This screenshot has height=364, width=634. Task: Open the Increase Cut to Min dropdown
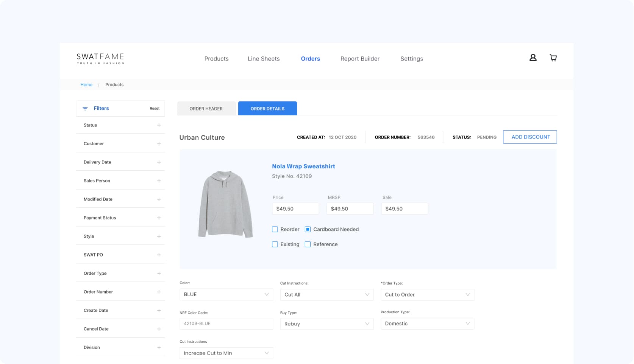coord(226,353)
